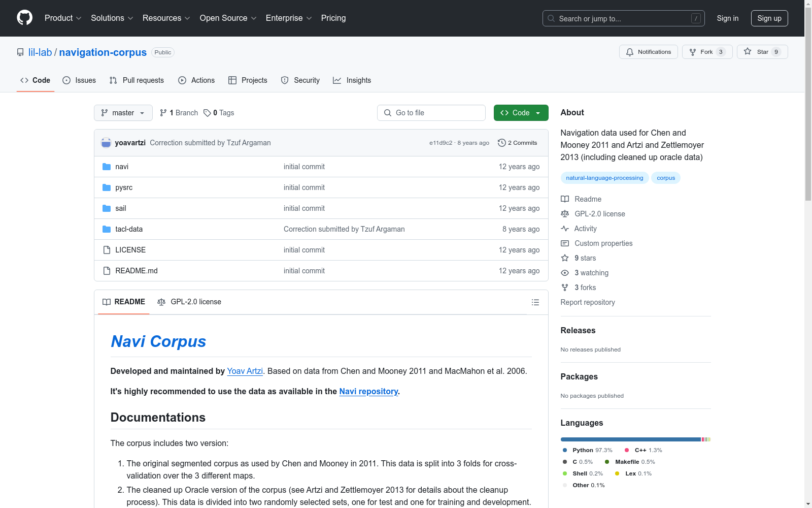
Task: Click the LICENSE file icon
Action: (x=107, y=250)
